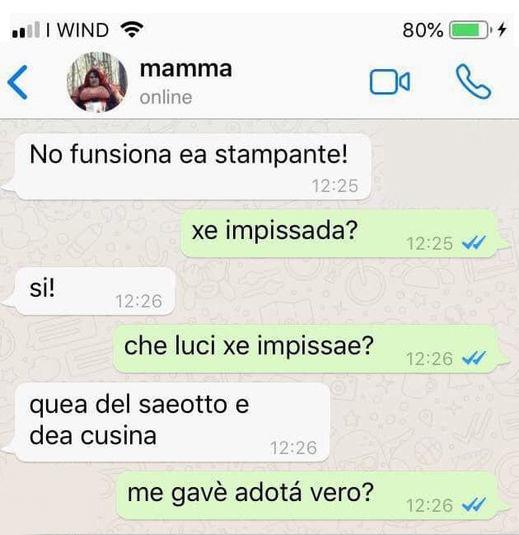Screen dimensions: 519x535
Task: Tap read receipt ticks on 'che luci' message
Action: [x=474, y=358]
